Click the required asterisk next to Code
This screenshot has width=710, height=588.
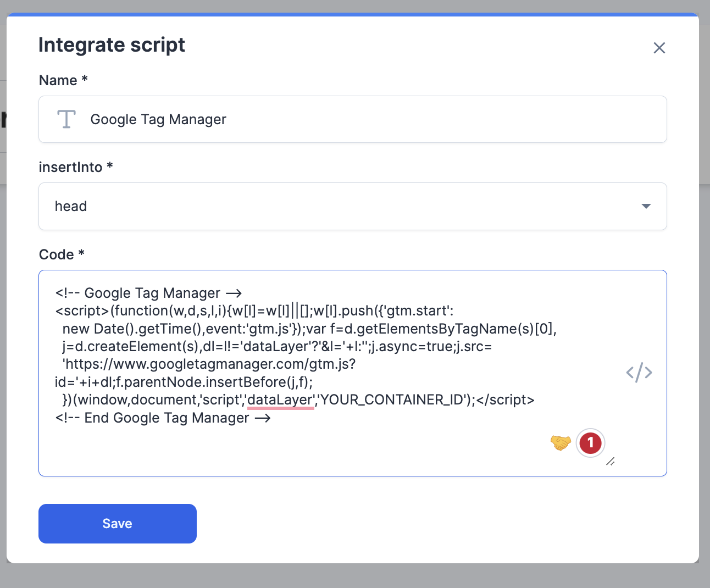tap(81, 253)
